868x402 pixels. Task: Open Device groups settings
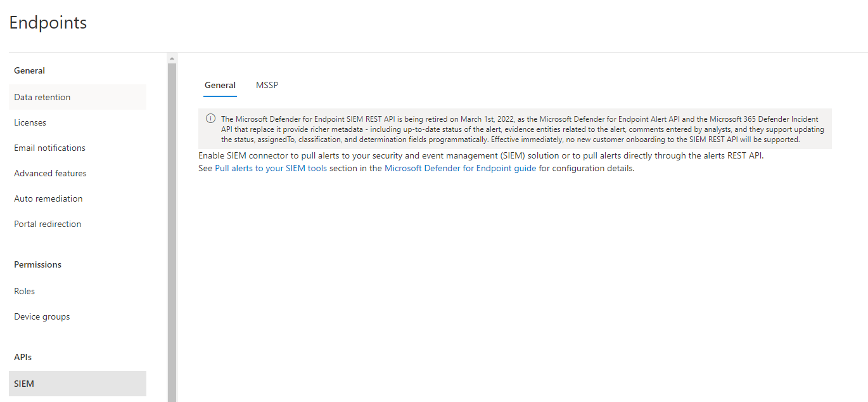point(42,316)
